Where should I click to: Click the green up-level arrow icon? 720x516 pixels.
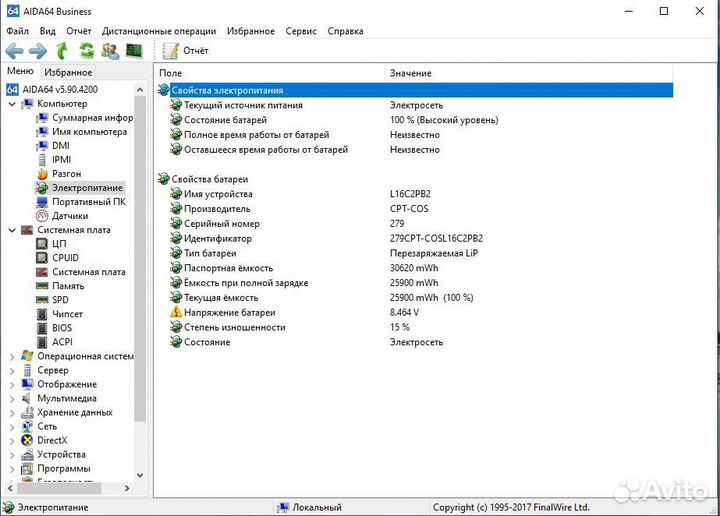tap(62, 50)
